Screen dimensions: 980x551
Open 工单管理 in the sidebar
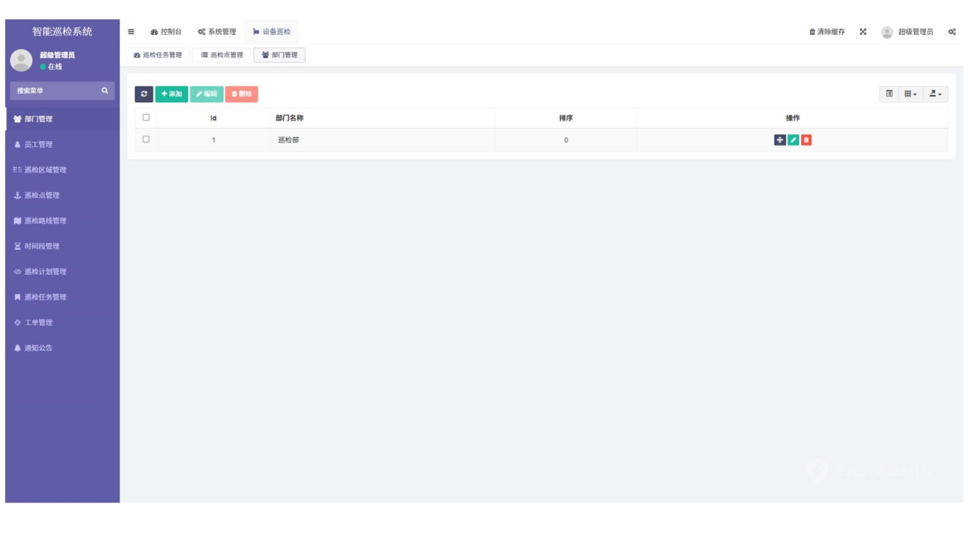click(62, 322)
